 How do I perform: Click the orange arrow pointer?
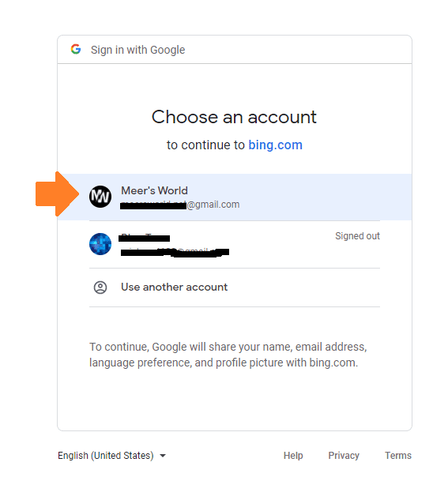pyautogui.click(x=58, y=194)
